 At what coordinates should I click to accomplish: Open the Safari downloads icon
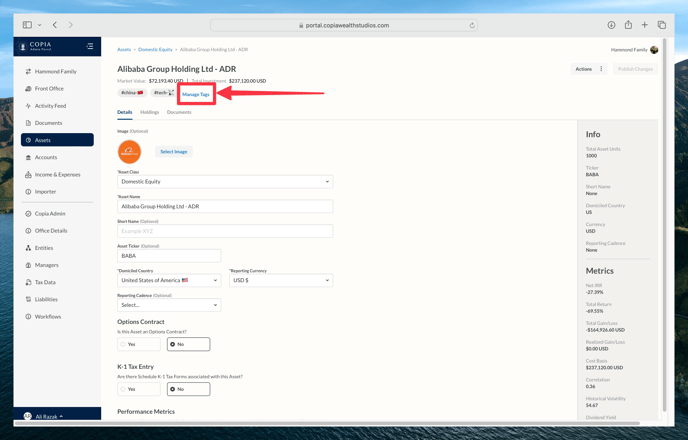[x=611, y=25]
